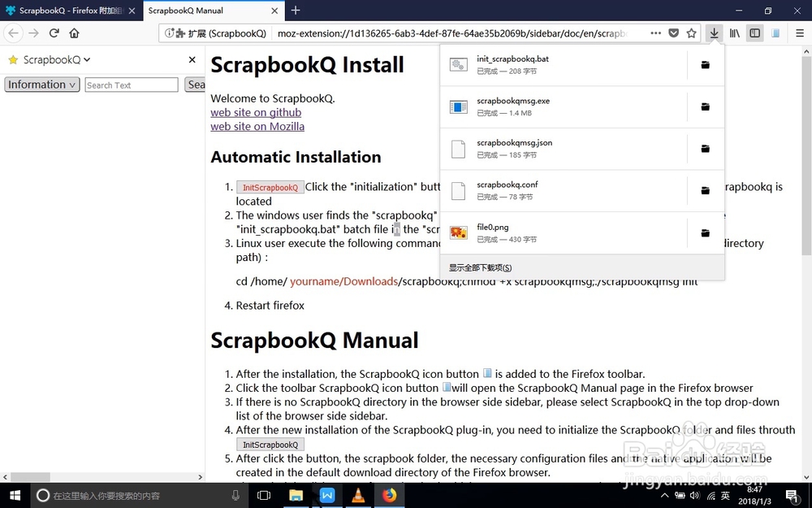Show all downloads link at panel bottom
This screenshot has width=812, height=508.
click(x=582, y=267)
